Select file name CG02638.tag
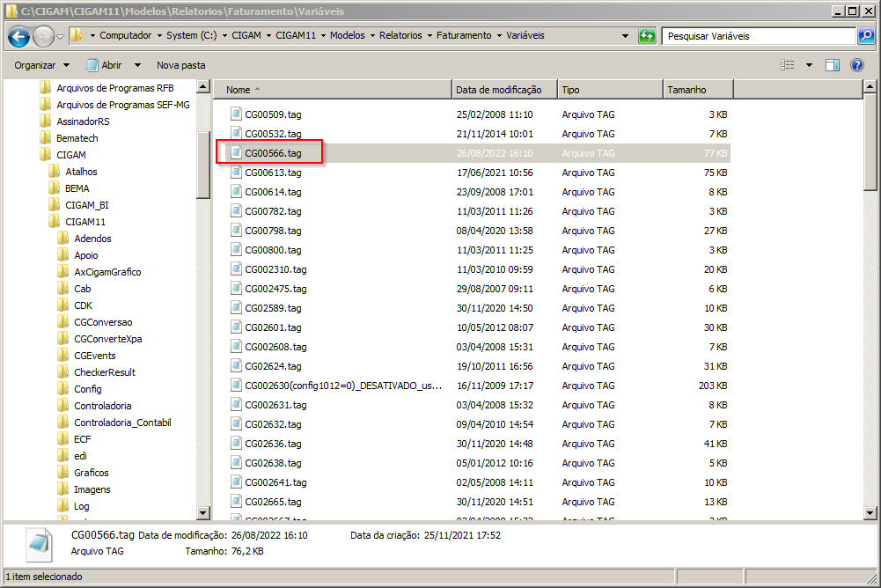Viewport: 881px width, 588px height. coord(273,463)
